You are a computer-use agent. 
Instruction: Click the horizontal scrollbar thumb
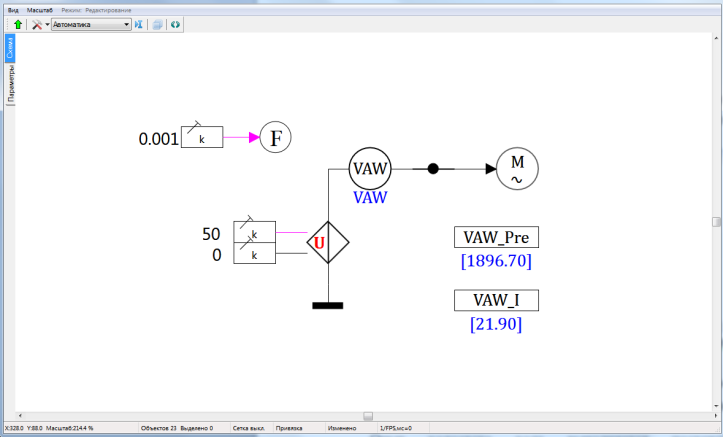[x=367, y=415]
